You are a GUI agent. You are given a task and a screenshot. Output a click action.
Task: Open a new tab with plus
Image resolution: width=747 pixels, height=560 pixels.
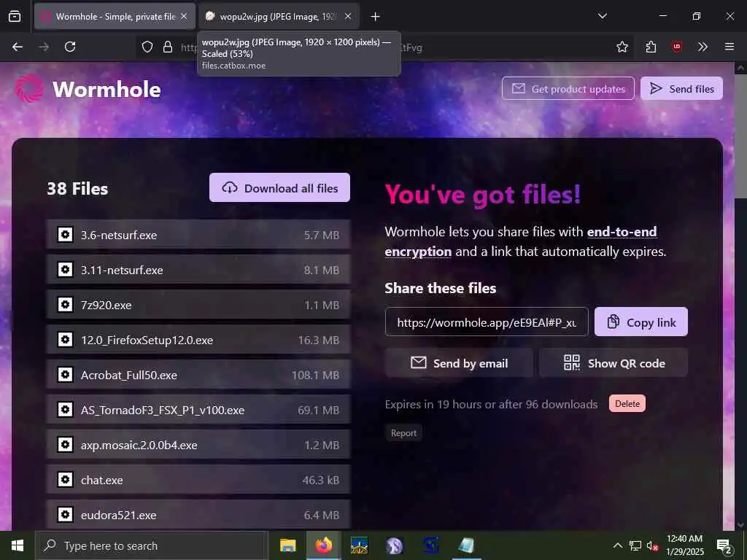coord(376,17)
